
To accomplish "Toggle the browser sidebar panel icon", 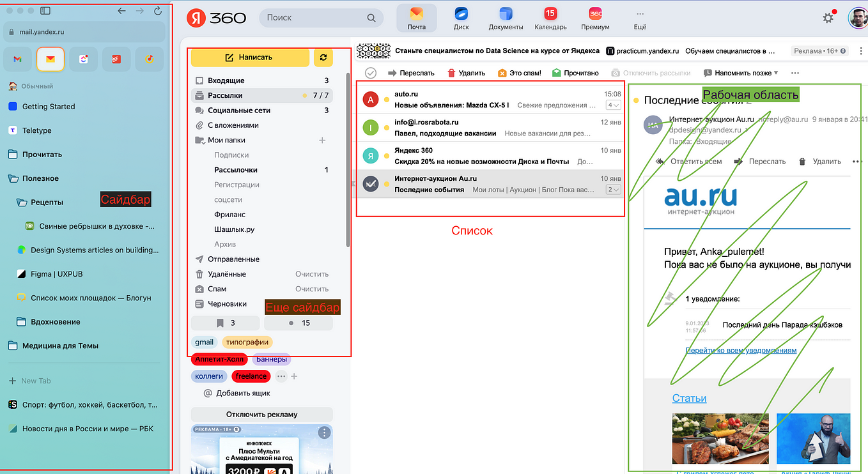I will (45, 11).
